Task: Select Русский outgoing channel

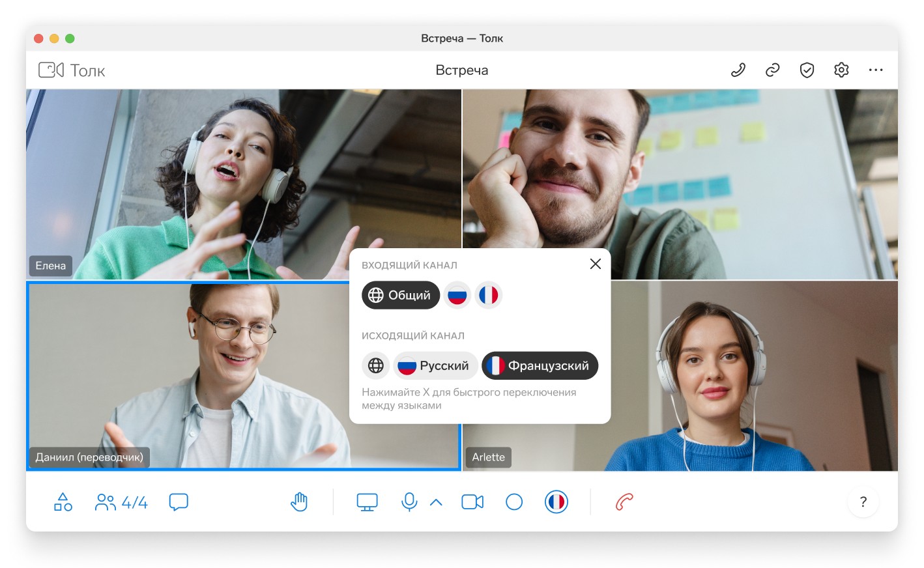Action: [x=435, y=365]
